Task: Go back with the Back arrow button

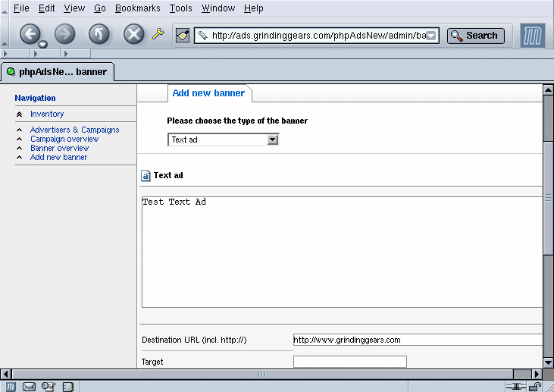Action: click(30, 34)
